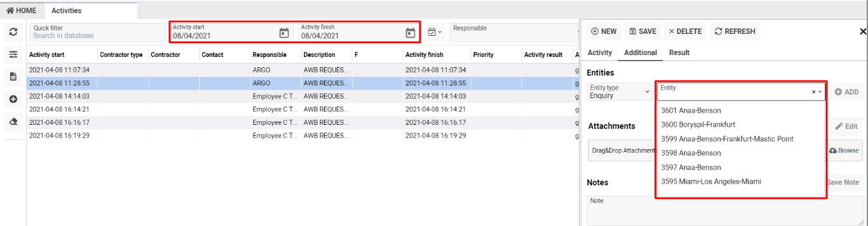Select the Additional panel tab

click(x=640, y=53)
